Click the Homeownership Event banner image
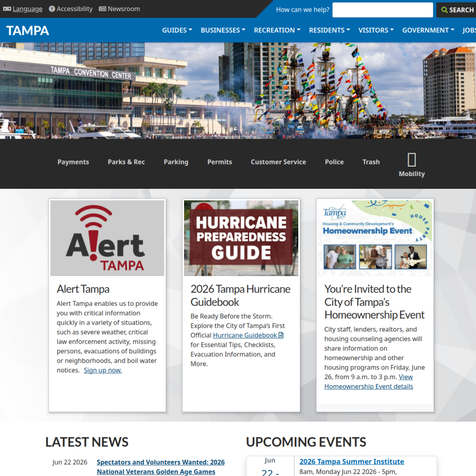476x476 pixels. pos(375,238)
